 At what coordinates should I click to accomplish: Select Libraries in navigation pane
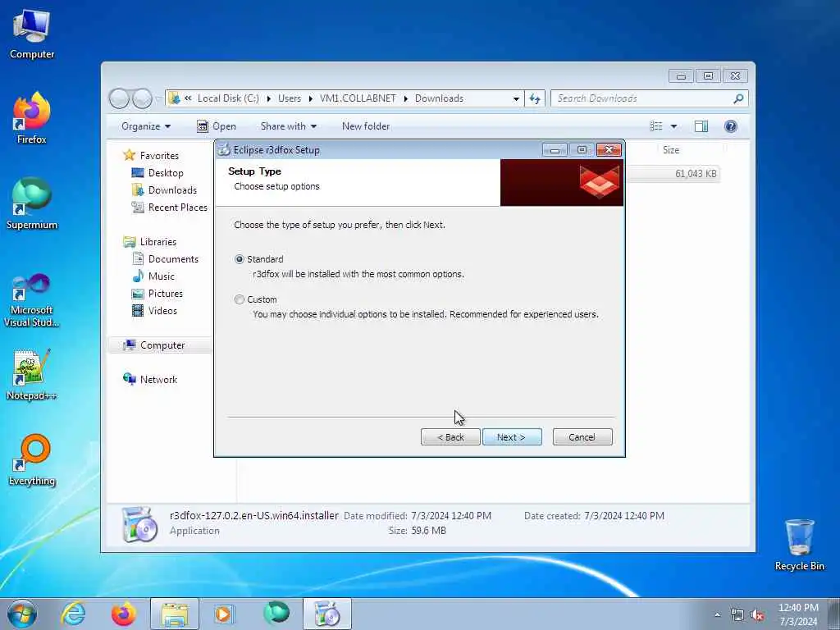point(158,242)
